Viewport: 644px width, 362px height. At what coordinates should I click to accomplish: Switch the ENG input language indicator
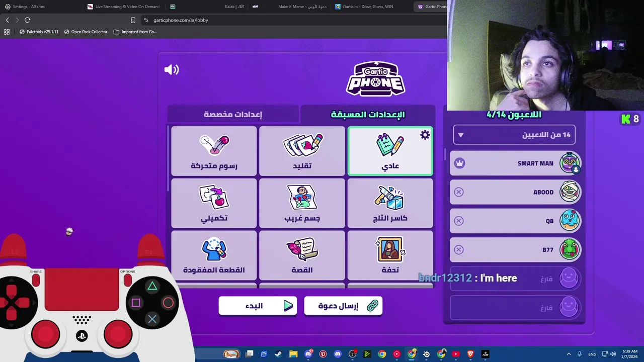click(x=592, y=354)
